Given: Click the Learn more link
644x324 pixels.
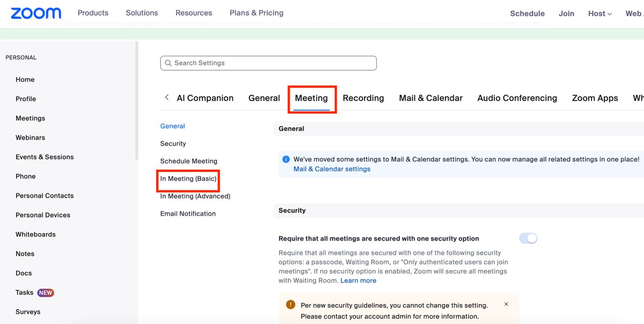Looking at the screenshot, I should 358,280.
